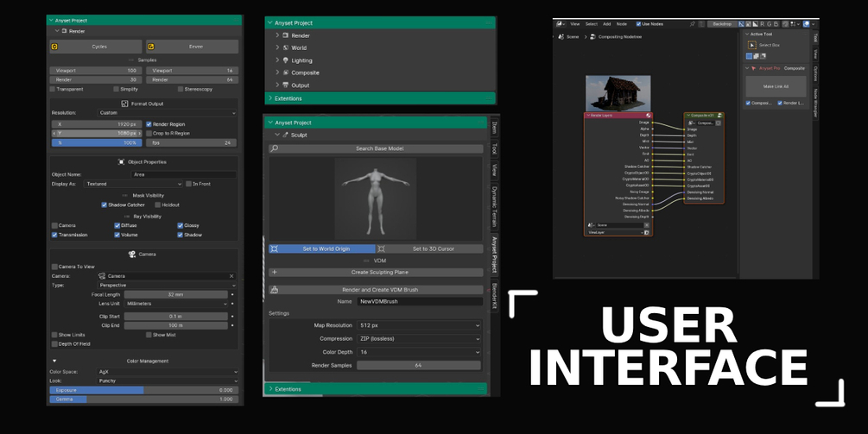
Task: Click the Anyset Pro cursor icon
Action: coord(753,68)
